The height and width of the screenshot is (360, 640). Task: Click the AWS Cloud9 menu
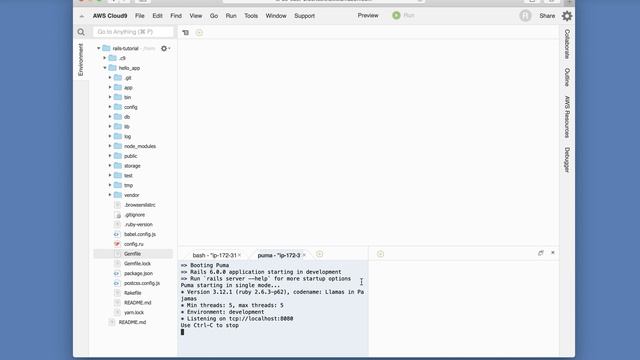click(x=110, y=16)
